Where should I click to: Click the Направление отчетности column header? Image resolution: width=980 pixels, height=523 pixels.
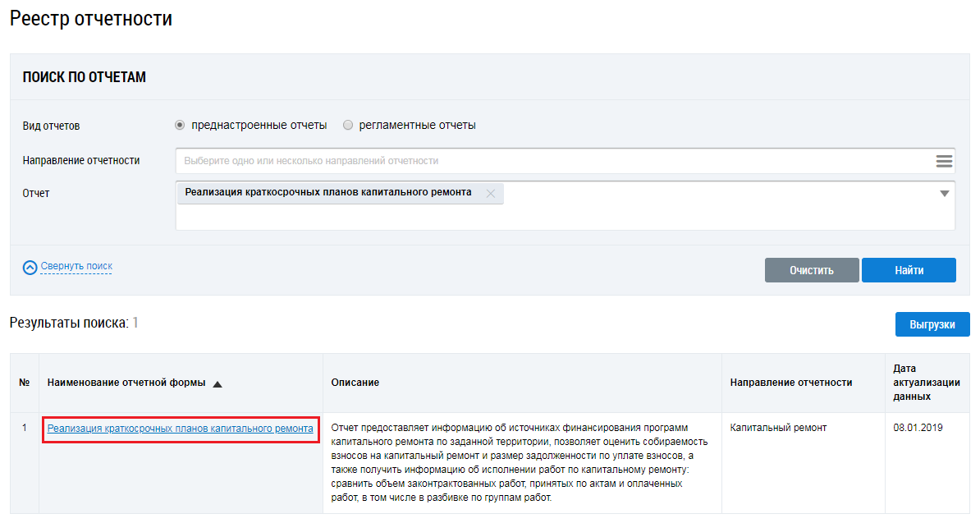(790, 383)
